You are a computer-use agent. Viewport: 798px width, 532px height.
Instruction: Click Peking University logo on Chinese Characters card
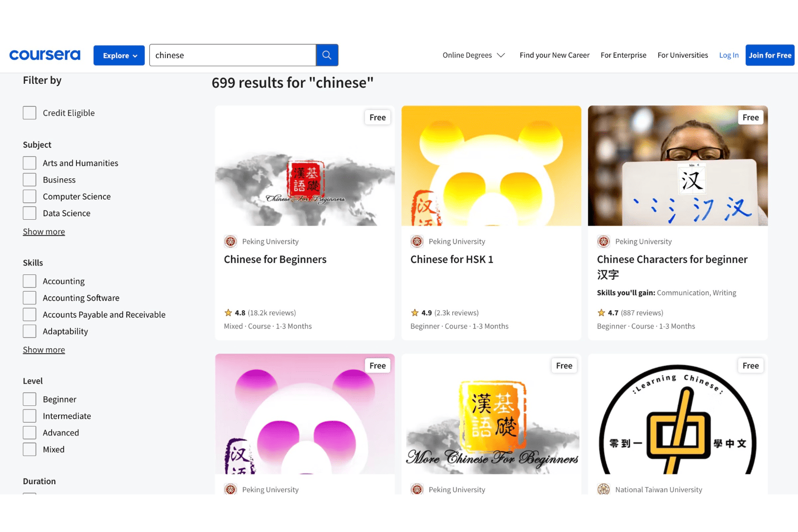pyautogui.click(x=604, y=241)
